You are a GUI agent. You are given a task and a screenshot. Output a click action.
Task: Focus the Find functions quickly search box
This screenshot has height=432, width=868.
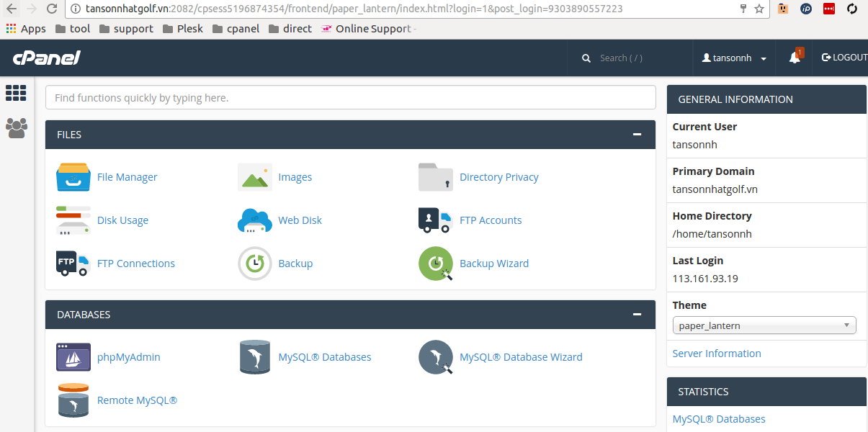(x=351, y=97)
